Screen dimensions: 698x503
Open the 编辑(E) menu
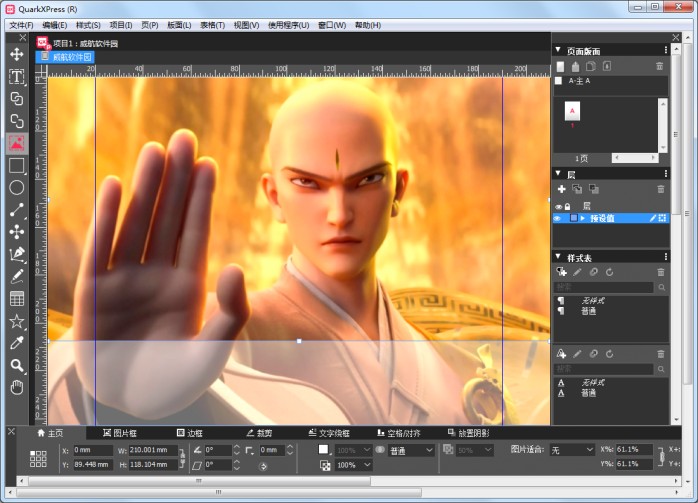(54, 25)
